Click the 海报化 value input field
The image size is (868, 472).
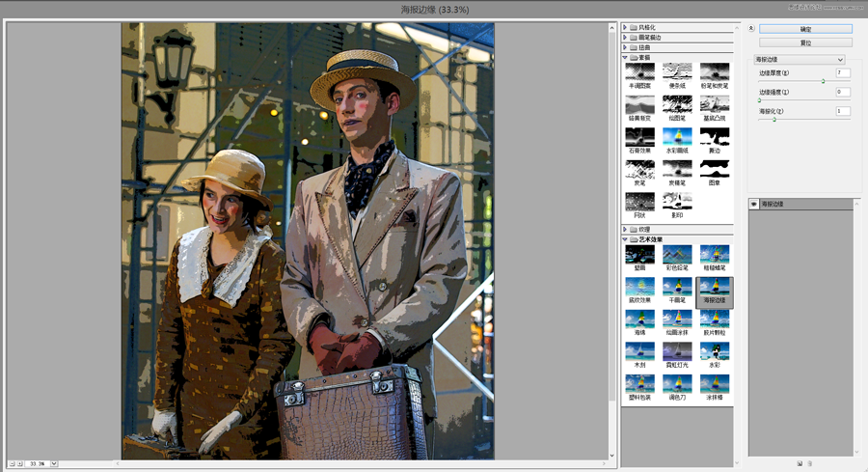click(842, 112)
